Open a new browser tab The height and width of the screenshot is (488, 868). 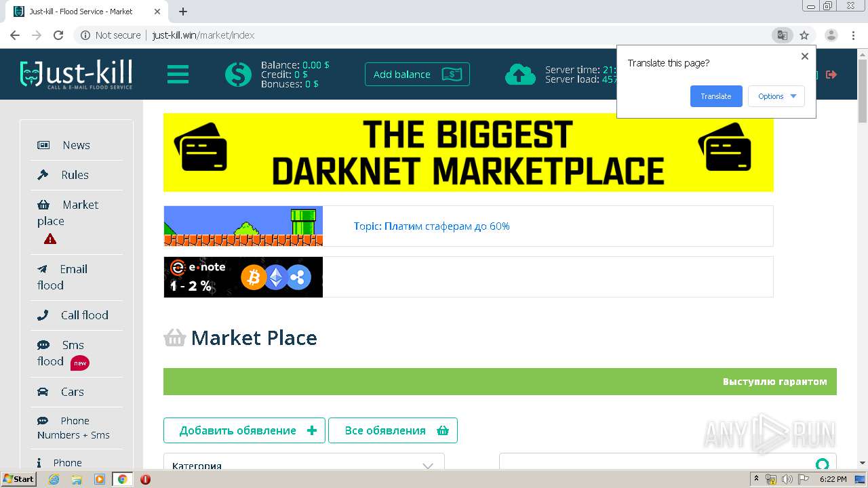pos(183,12)
